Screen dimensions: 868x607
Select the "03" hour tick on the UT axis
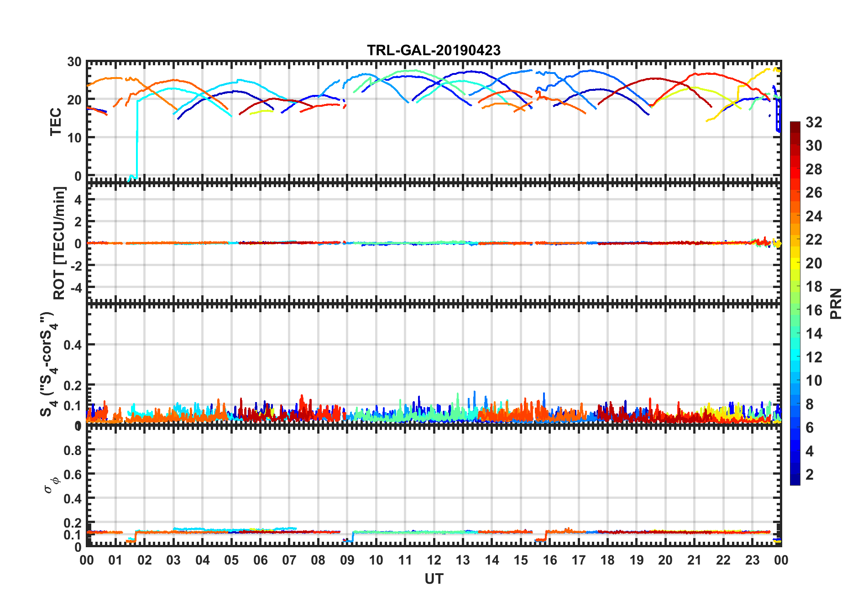(x=173, y=560)
